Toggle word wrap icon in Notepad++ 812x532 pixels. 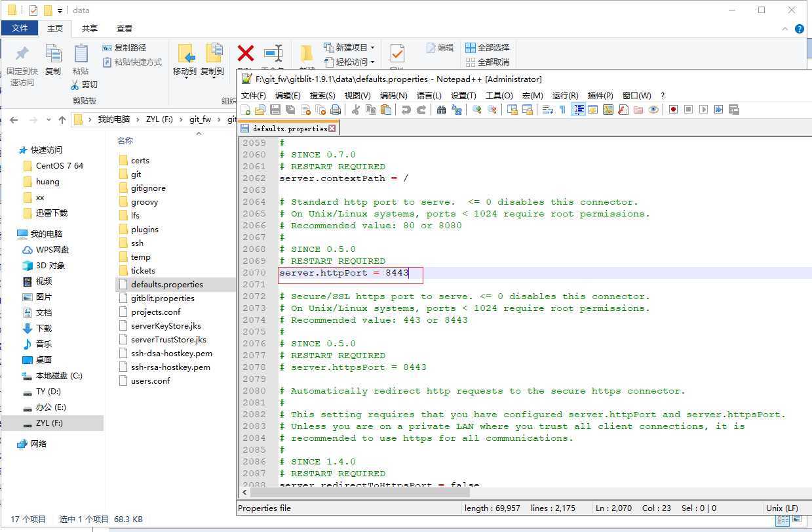coord(548,110)
